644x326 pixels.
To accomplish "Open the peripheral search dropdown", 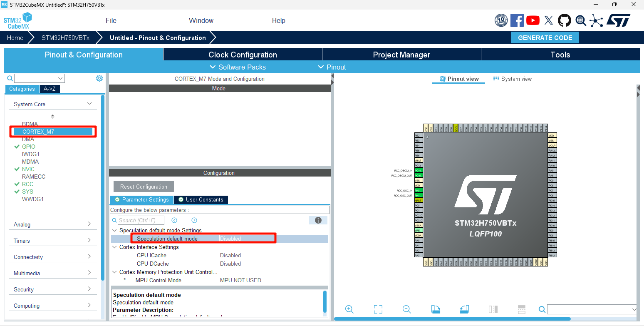I will coord(61,78).
